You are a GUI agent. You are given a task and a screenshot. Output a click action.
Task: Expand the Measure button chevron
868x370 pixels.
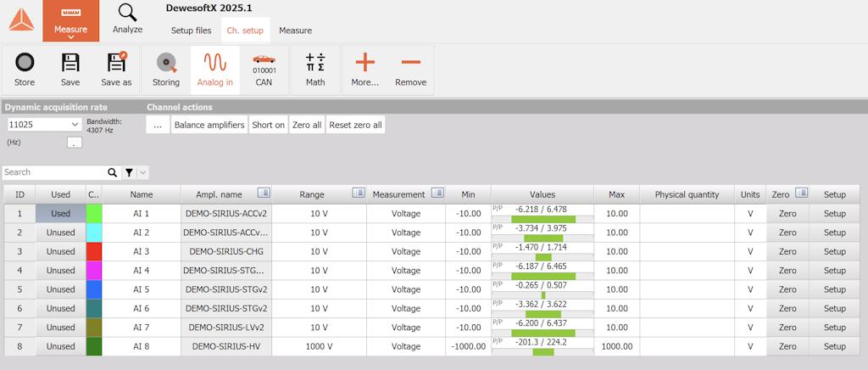[71, 37]
